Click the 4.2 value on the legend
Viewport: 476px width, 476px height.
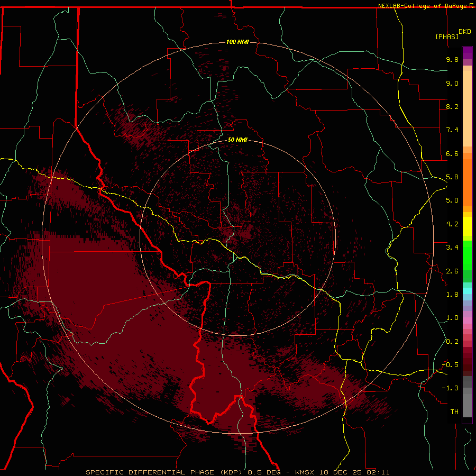point(452,224)
